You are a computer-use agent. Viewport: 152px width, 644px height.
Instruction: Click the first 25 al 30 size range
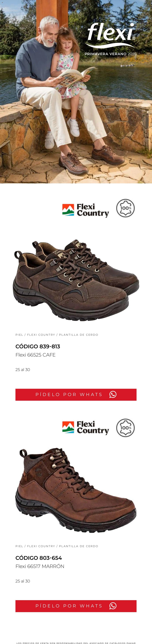tap(23, 369)
